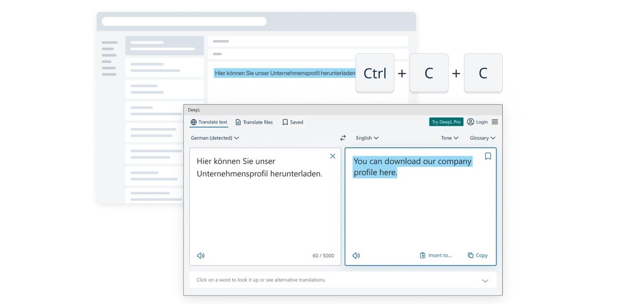
Task: Switch to the Translate text tab
Action: 209,122
